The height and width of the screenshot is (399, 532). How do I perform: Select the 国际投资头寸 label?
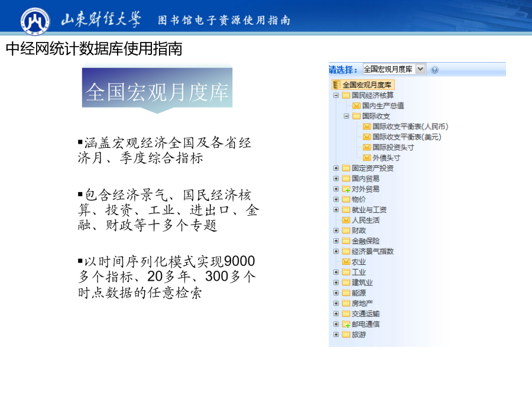[x=393, y=147]
